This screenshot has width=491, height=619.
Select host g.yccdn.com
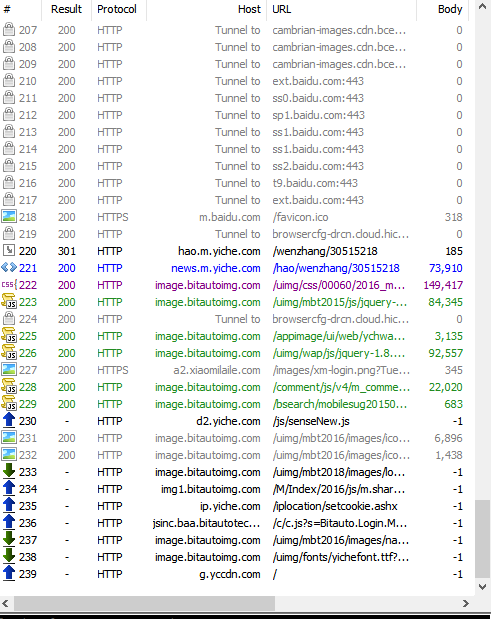click(x=230, y=574)
